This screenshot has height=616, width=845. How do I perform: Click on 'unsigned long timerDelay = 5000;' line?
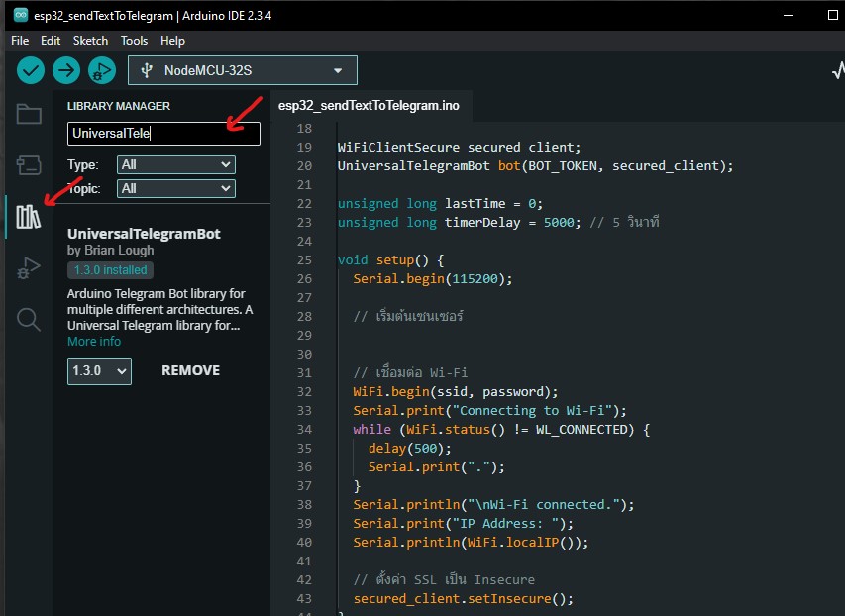pos(459,222)
